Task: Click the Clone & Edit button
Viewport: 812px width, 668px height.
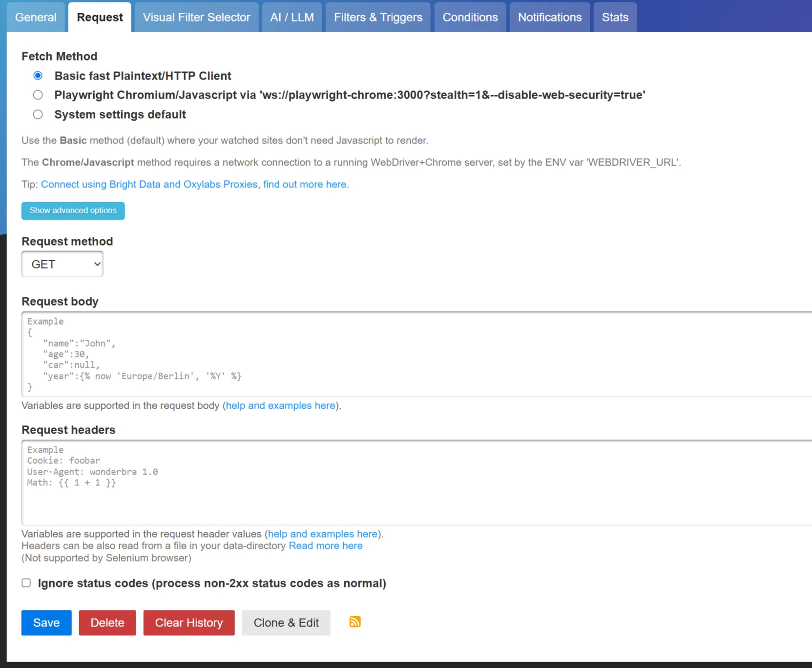Action: [x=286, y=623]
